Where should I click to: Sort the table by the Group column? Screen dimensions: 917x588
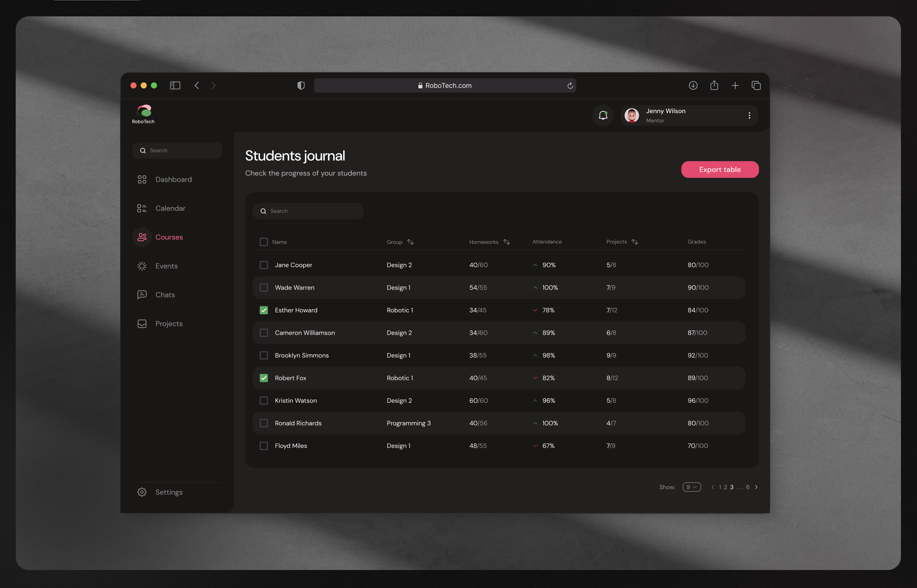(x=410, y=242)
